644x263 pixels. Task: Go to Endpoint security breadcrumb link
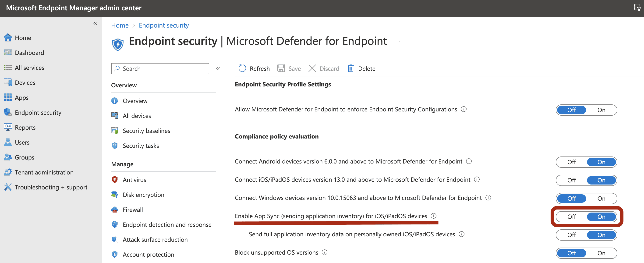(x=164, y=25)
